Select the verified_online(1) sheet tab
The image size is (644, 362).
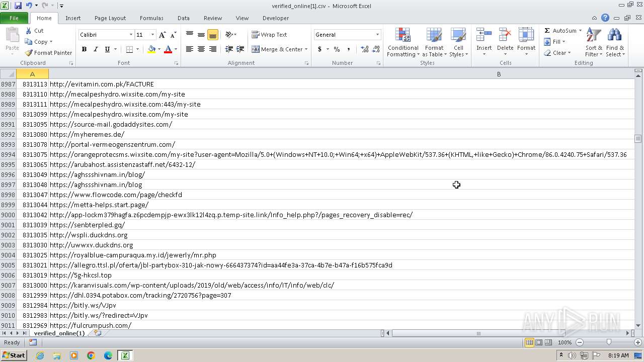tap(59, 333)
